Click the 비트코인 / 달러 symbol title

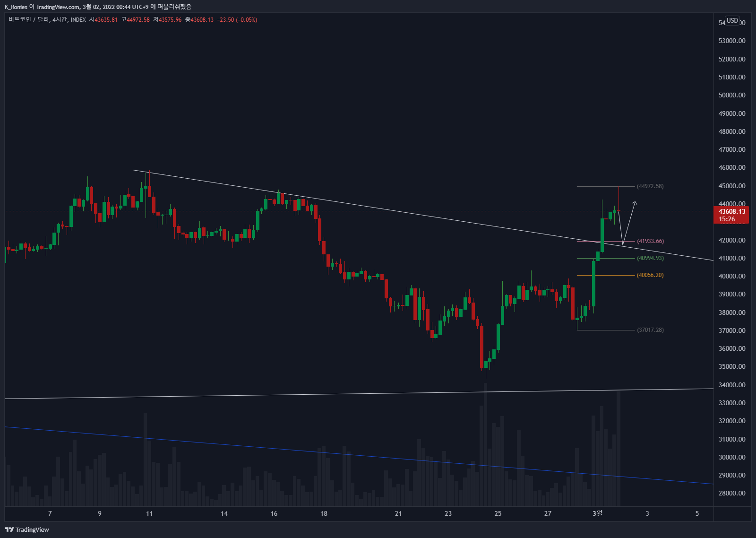[29, 20]
